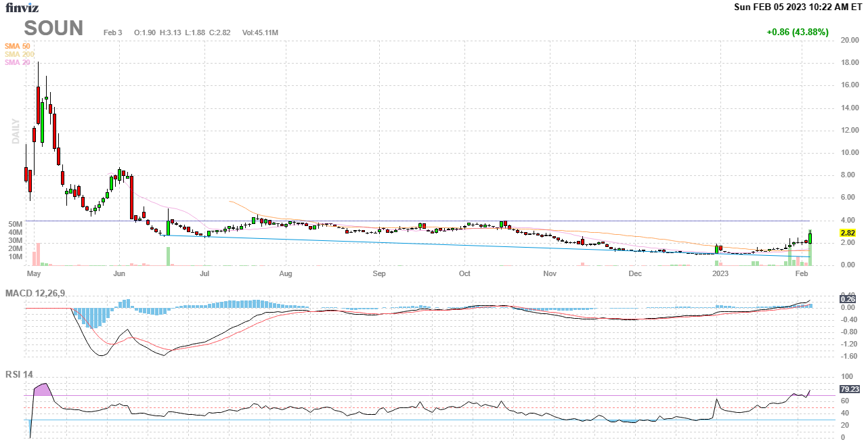Select the SMA 50 legend label
This screenshot has height=448, width=868.
point(18,46)
